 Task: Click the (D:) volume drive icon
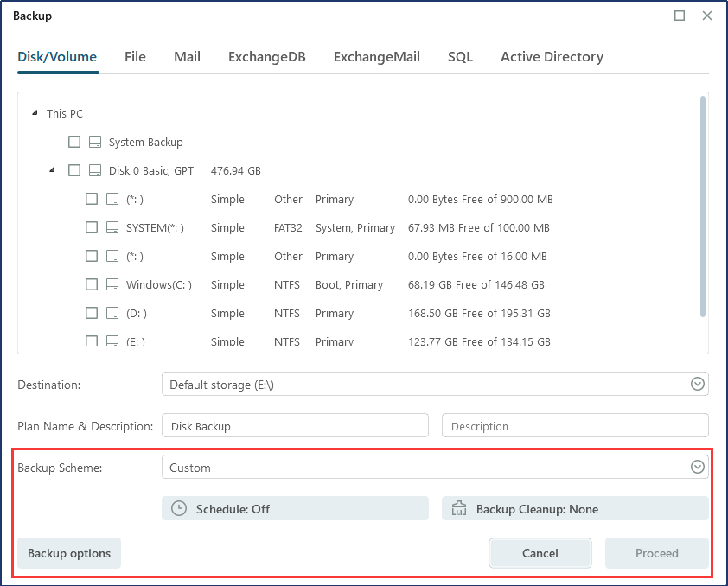(112, 313)
